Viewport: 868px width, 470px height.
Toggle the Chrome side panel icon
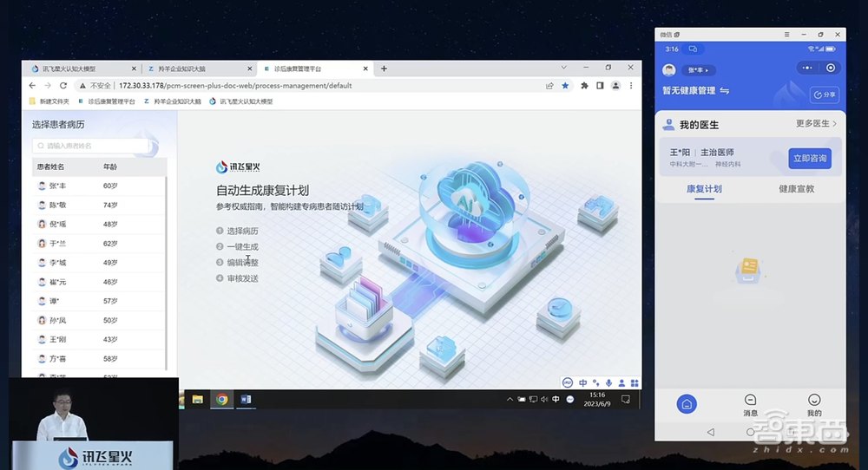600,86
